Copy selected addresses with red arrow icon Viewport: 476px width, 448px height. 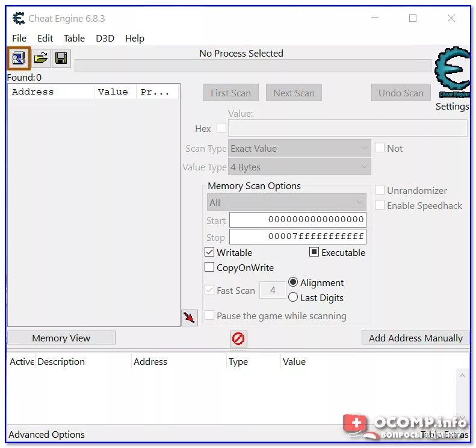(x=190, y=318)
